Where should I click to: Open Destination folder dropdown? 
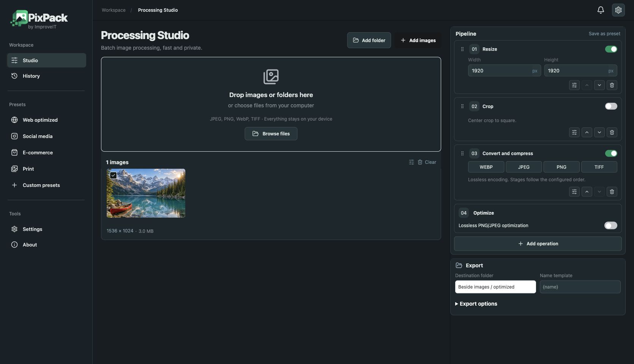click(x=495, y=287)
